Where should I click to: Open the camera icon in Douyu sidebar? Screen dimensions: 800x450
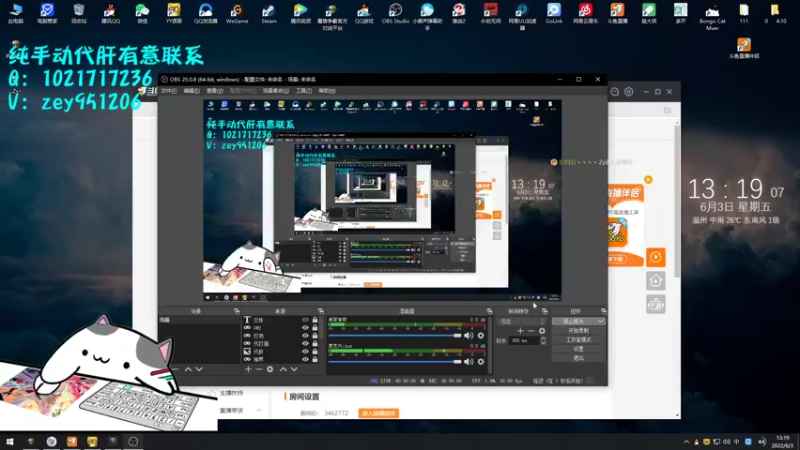(x=656, y=305)
